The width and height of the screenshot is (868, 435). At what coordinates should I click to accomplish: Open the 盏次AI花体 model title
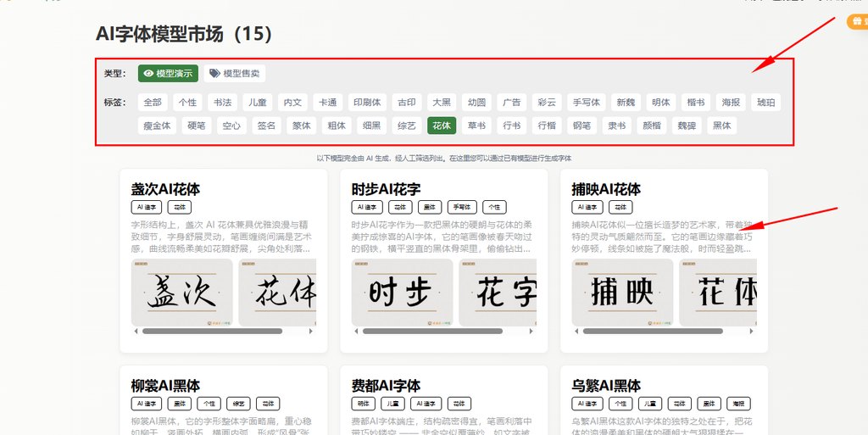(x=165, y=189)
